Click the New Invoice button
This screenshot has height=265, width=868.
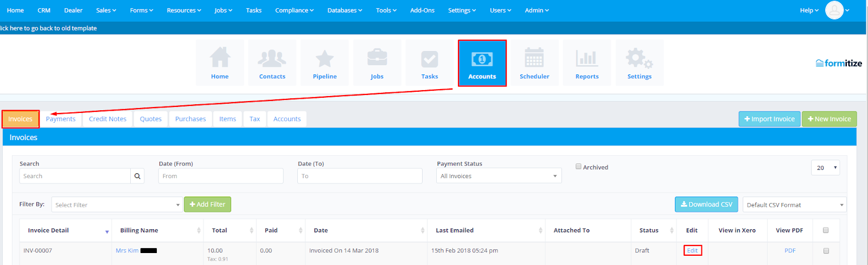point(829,119)
